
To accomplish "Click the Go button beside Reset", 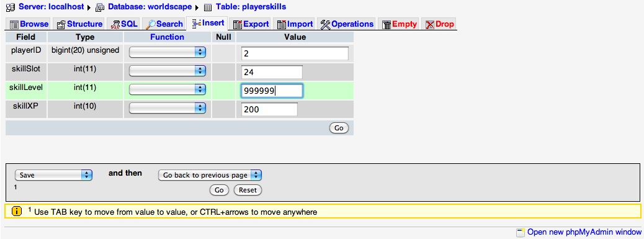I will coord(219,190).
